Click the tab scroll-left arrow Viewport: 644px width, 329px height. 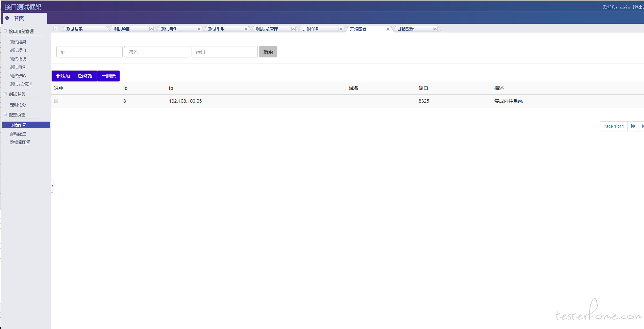(55, 29)
